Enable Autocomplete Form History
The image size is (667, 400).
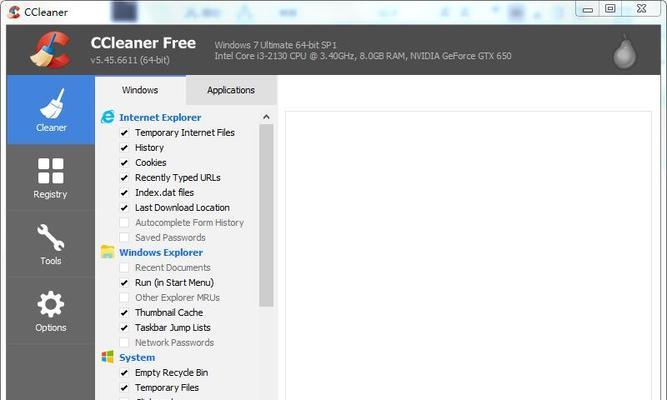124,223
